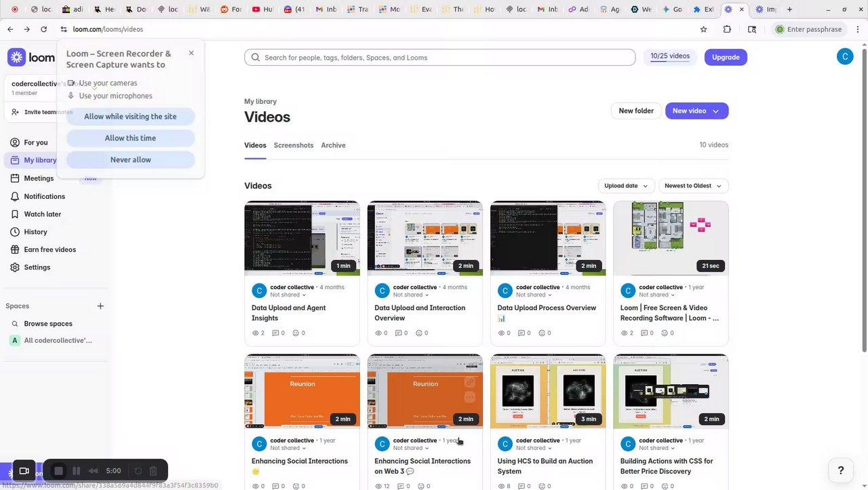868x490 pixels.
Task: Open a new browser tab
Action: (789, 10)
